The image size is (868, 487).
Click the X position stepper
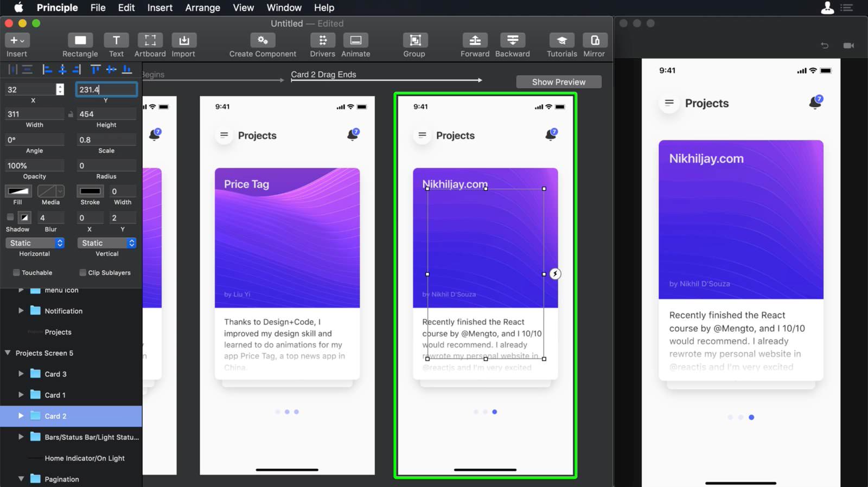click(60, 89)
